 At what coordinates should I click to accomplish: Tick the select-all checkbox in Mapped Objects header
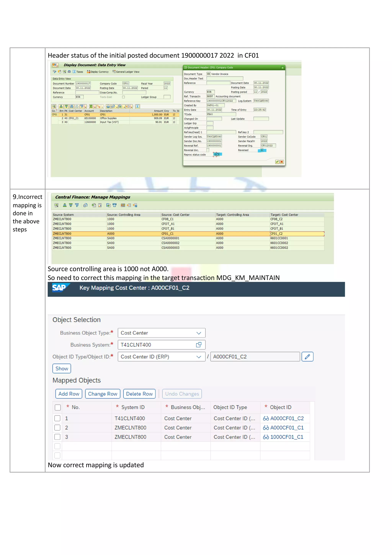[x=58, y=408]
